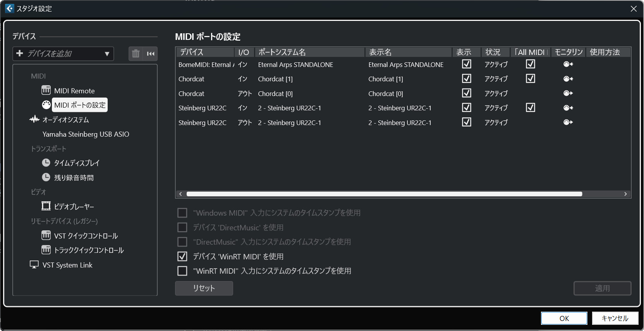Click the ビデオプレーヤー film icon
This screenshot has height=331, width=644.
(46, 206)
